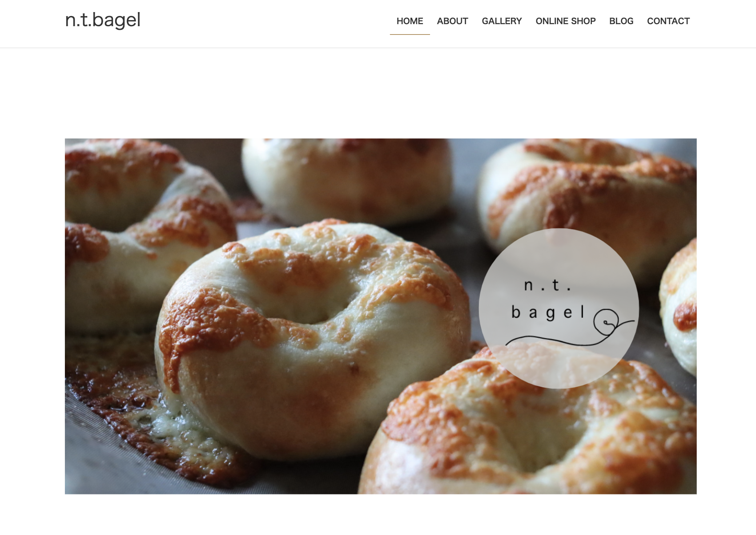The width and height of the screenshot is (756, 535).
Task: Go to the ABOUT page
Action: pos(452,21)
